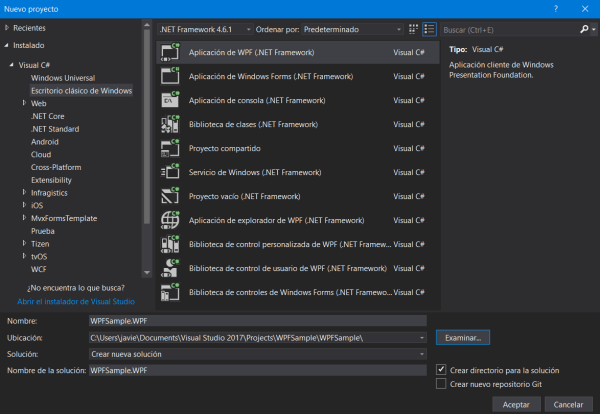This screenshot has width=600, height=414.
Task: Open the Abrir el instalador de Visual Studio link
Action: pyautogui.click(x=75, y=301)
